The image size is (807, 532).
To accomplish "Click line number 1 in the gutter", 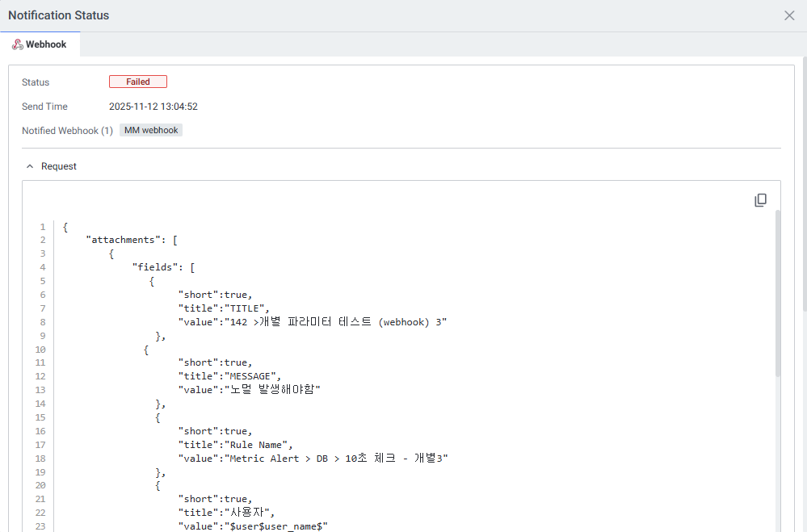I will click(42, 227).
